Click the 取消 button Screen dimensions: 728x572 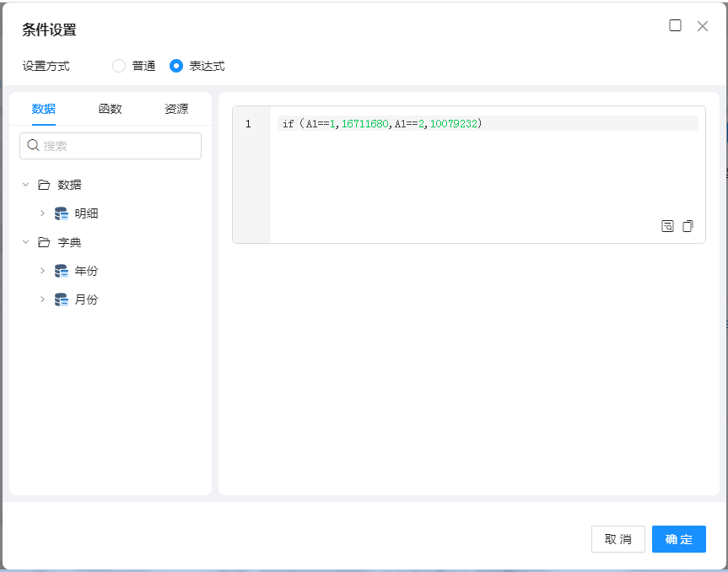click(x=617, y=539)
